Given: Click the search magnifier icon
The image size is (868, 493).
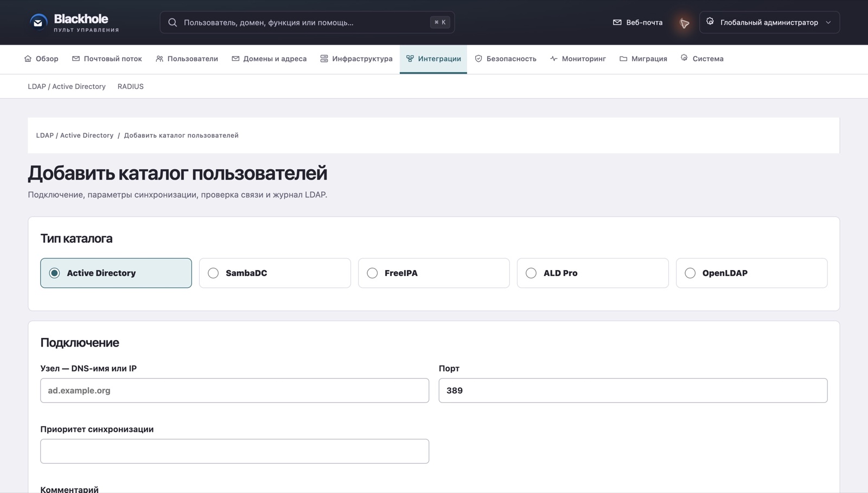Looking at the screenshot, I should tap(173, 22).
